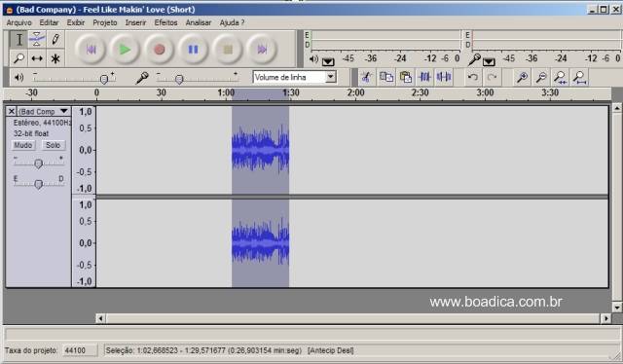Open the Editar menu
The width and height of the screenshot is (623, 364).
49,22
